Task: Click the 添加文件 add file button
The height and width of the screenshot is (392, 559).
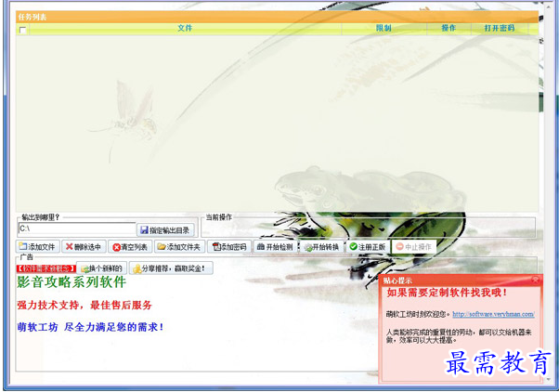Action: tap(38, 246)
